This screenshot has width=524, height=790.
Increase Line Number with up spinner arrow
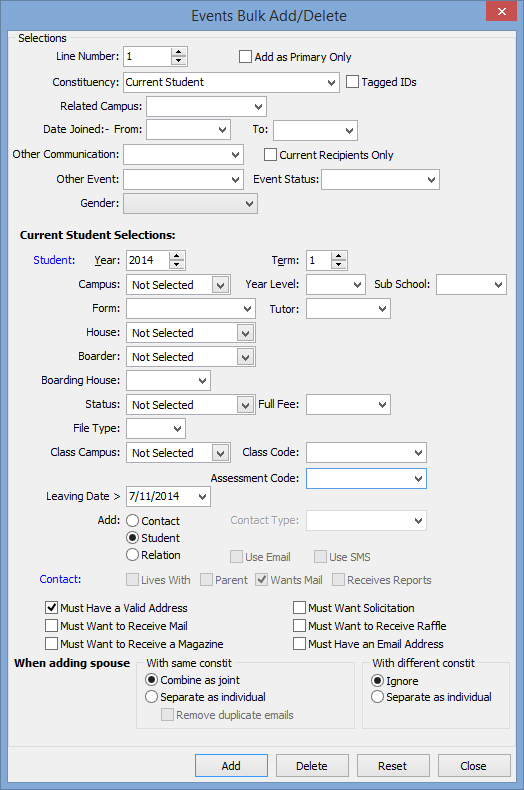[x=178, y=52]
